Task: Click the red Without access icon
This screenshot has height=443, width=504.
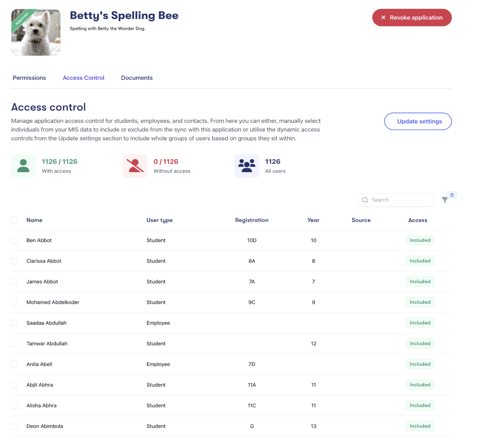Action: point(135,166)
